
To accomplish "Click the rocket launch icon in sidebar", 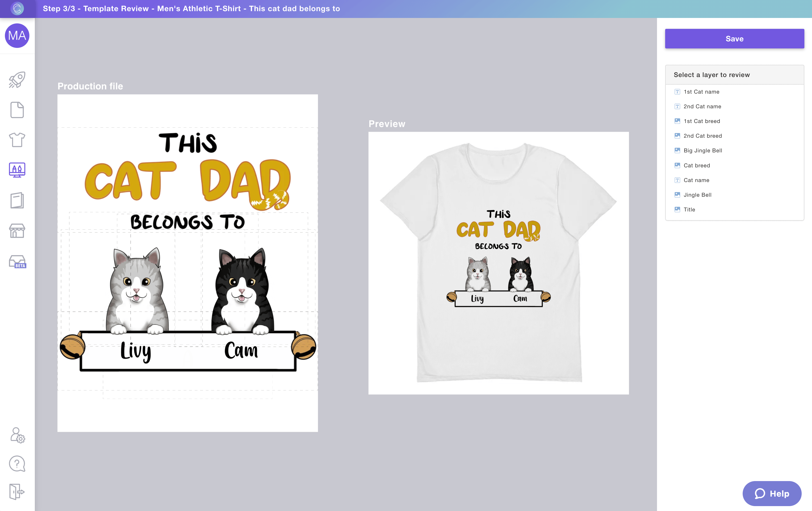I will (17, 80).
